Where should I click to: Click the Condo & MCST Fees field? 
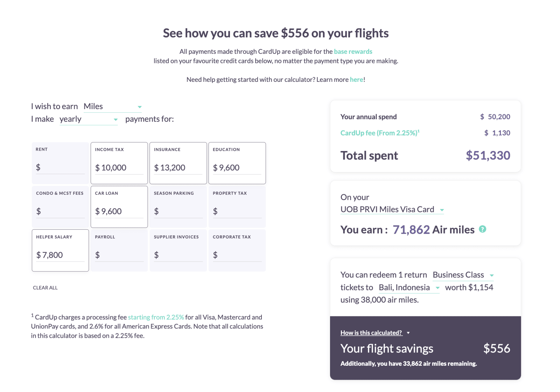tap(60, 212)
